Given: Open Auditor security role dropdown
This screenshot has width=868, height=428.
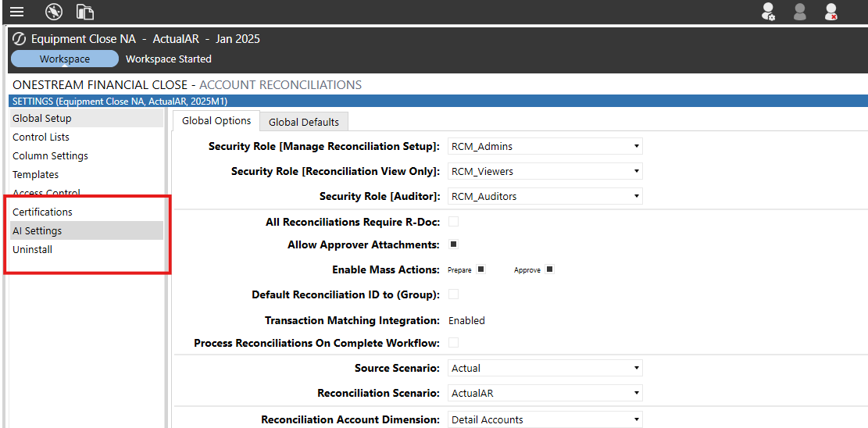Looking at the screenshot, I should (x=545, y=196).
